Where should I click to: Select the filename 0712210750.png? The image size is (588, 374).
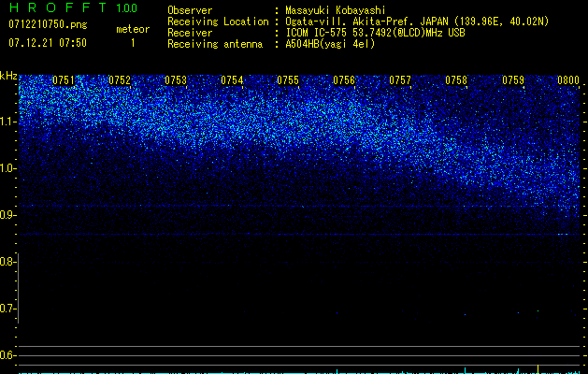pos(48,24)
